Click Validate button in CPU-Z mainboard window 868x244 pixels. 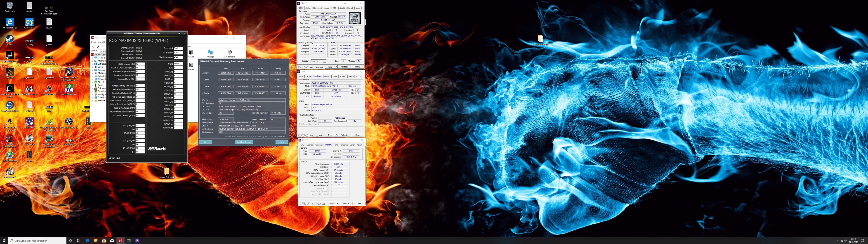pos(344,135)
